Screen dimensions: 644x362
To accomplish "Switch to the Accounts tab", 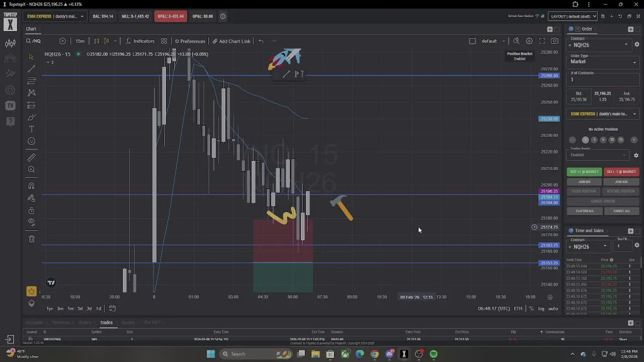I will click(34, 322).
